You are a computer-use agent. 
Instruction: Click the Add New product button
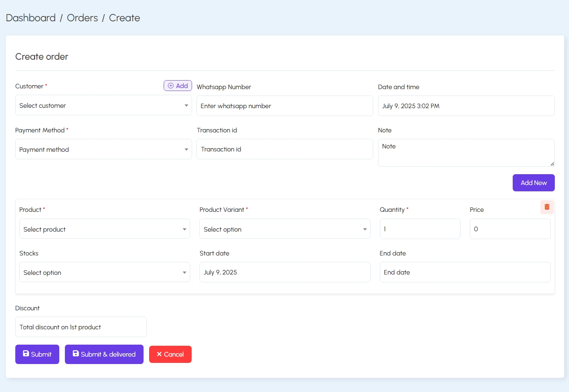[x=534, y=183]
